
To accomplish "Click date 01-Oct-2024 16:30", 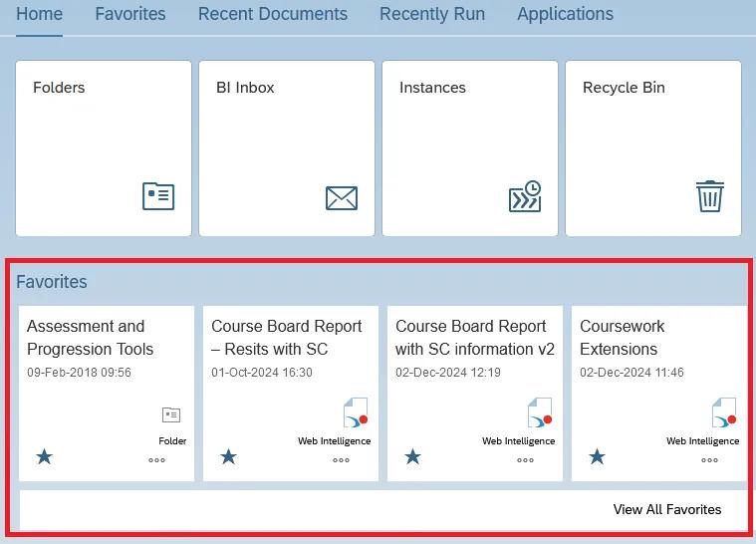I will click(262, 373).
